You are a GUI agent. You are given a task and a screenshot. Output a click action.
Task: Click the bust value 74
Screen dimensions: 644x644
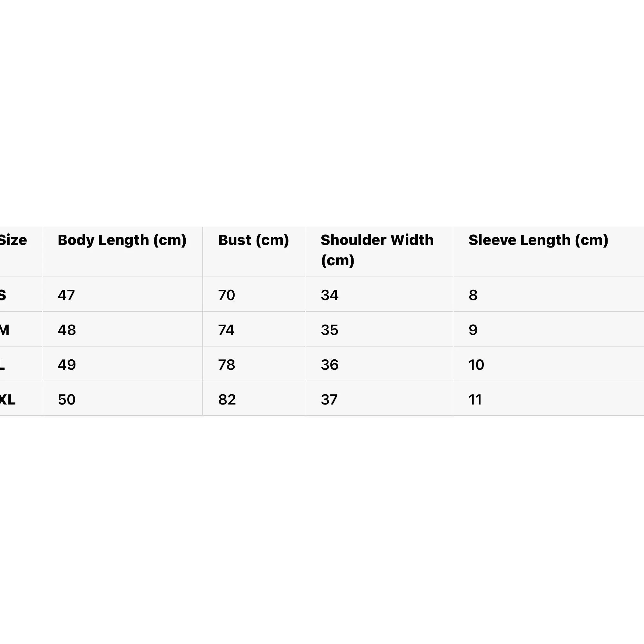[226, 330]
